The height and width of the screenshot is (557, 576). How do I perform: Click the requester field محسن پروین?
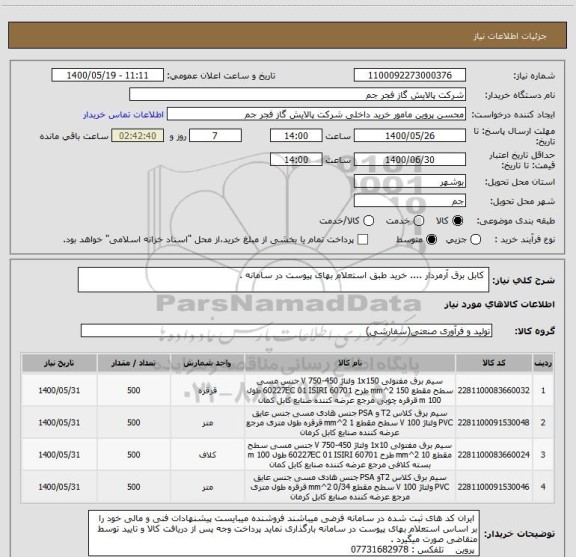point(316,114)
